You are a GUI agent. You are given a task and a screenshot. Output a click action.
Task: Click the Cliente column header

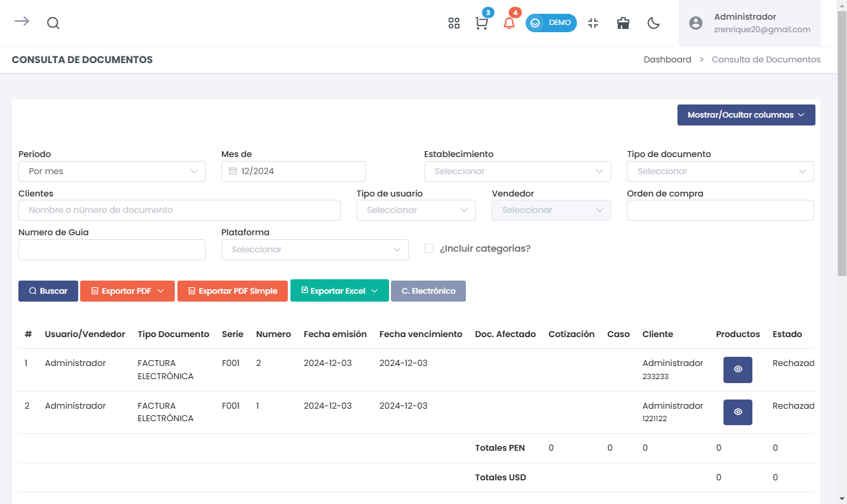click(658, 334)
